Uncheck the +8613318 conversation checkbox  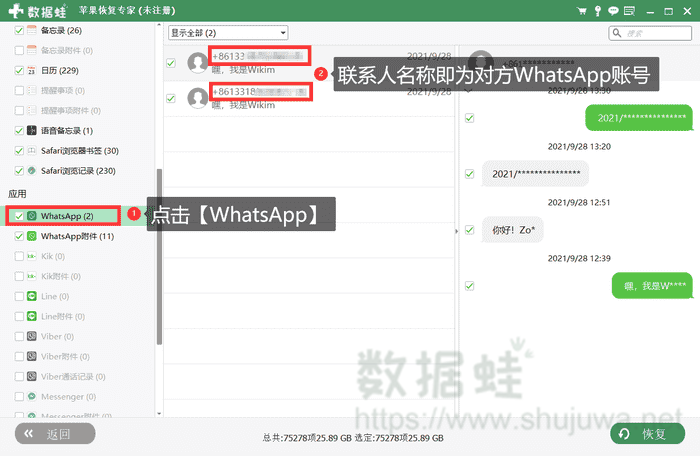171,98
